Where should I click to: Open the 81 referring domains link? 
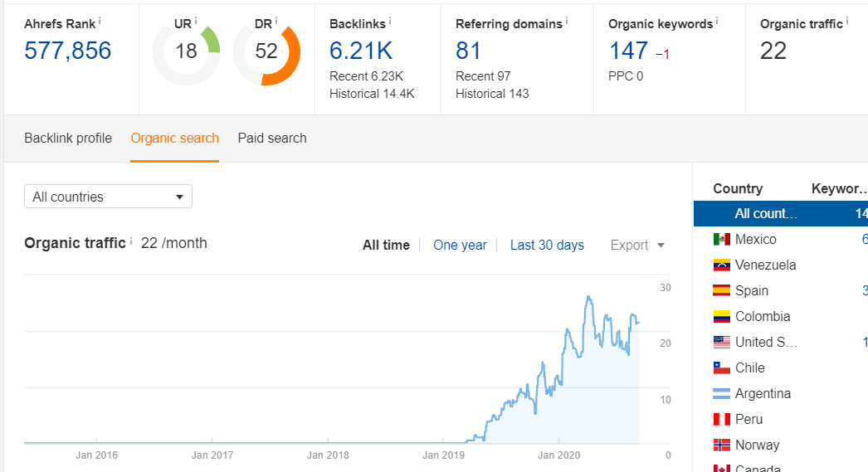click(x=468, y=51)
